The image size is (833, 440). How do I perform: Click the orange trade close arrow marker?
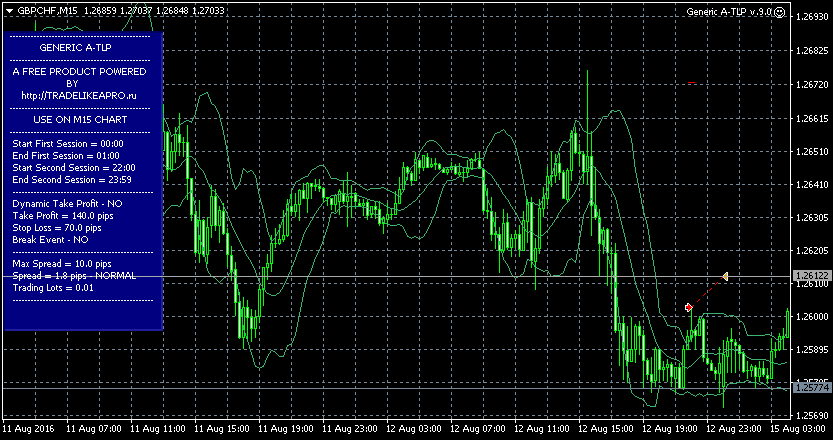pyautogui.click(x=724, y=276)
